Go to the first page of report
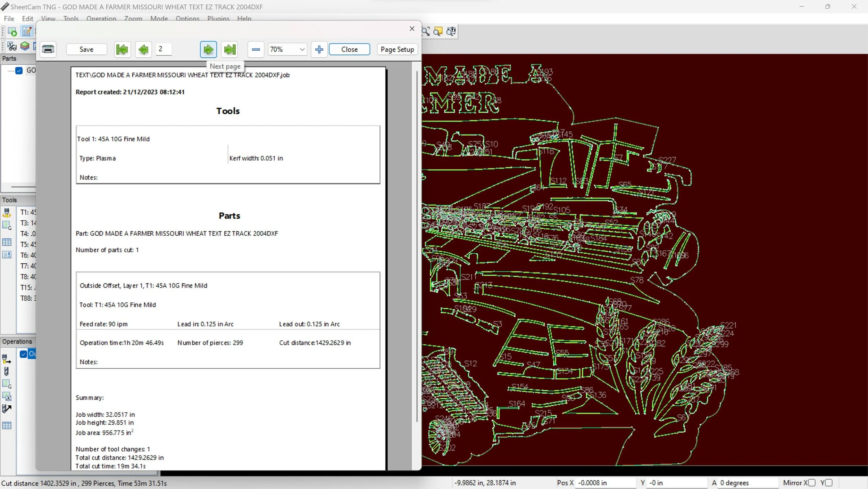 122,49
